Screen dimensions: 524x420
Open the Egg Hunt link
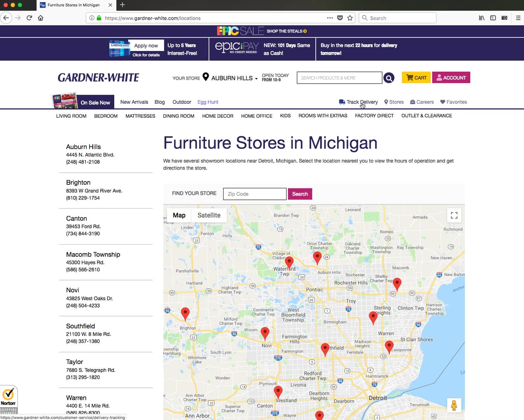pyautogui.click(x=208, y=102)
